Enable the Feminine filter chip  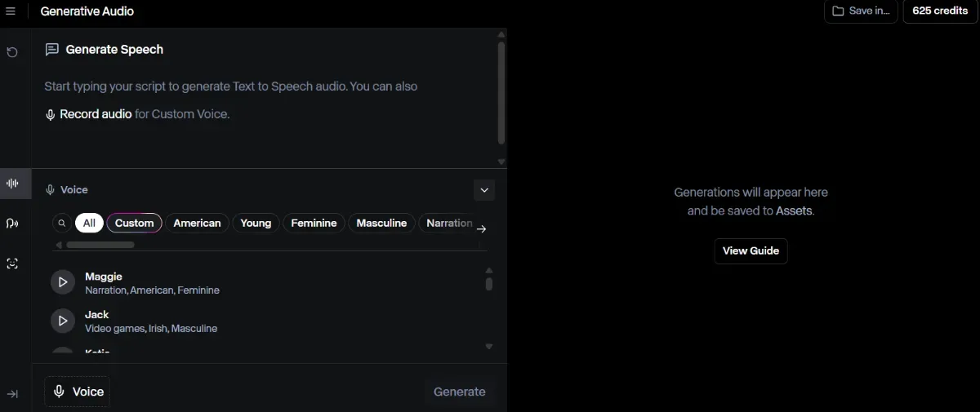tap(314, 223)
